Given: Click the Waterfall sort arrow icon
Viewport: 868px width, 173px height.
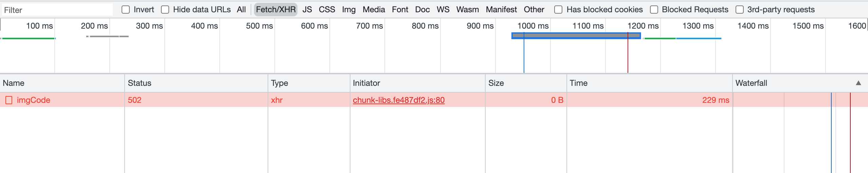Looking at the screenshot, I should [858, 83].
